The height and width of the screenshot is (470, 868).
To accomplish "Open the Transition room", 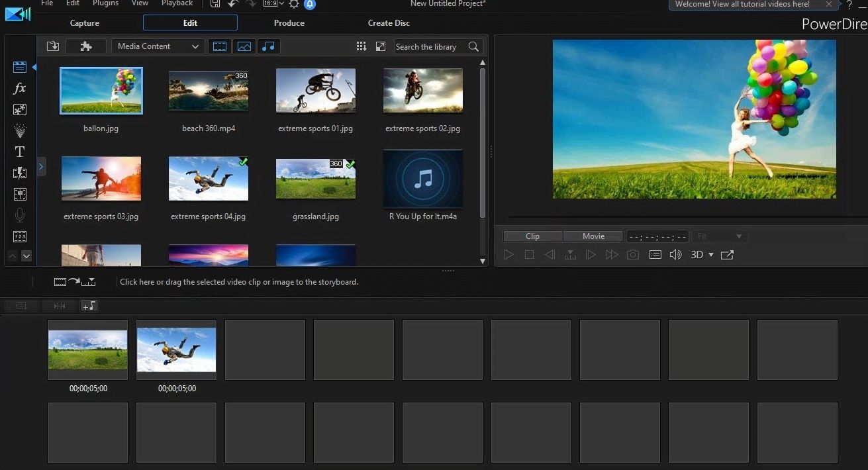I will click(20, 173).
